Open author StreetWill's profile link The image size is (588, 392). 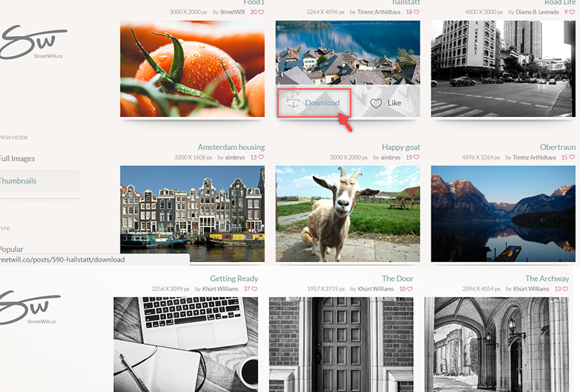click(x=232, y=12)
